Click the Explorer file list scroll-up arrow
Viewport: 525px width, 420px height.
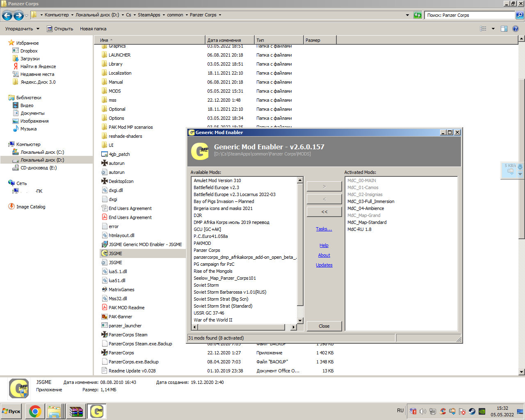(x=521, y=39)
